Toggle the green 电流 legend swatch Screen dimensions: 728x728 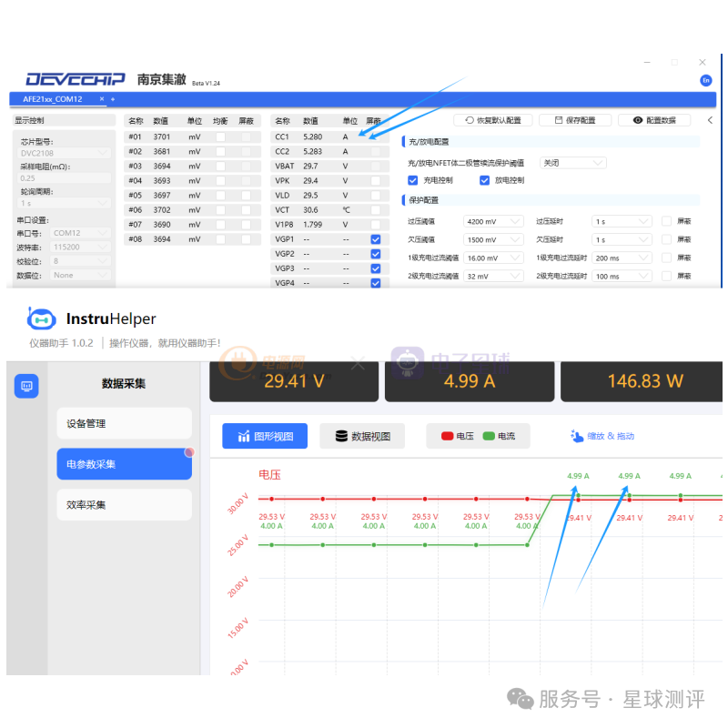489,437
